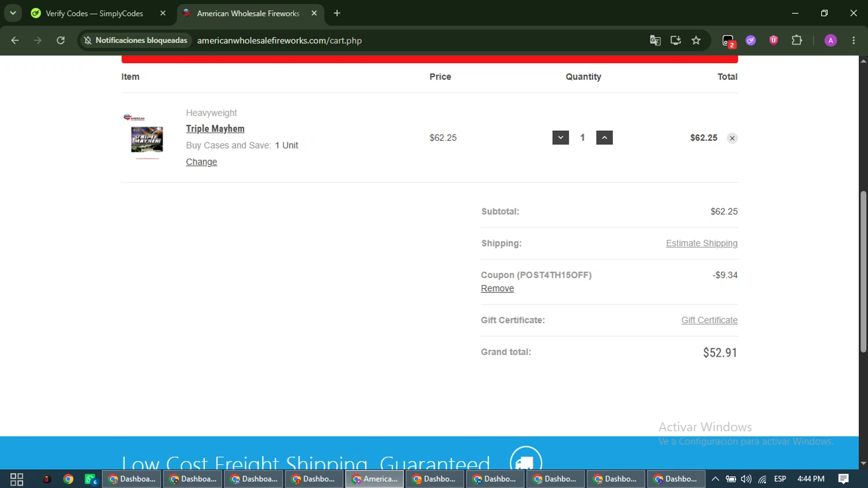Screen dimensions: 868x488
Task: Reload the cart page
Action: [x=61, y=41]
